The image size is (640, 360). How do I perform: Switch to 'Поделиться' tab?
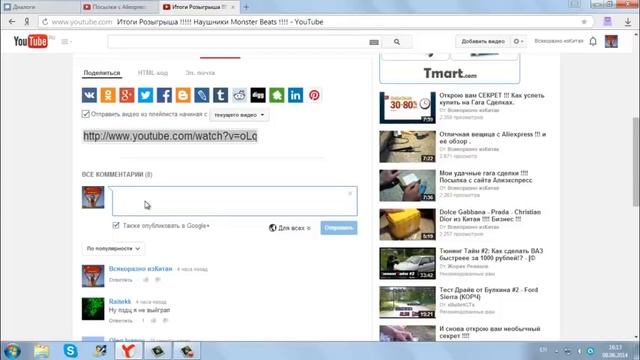pyautogui.click(x=102, y=73)
